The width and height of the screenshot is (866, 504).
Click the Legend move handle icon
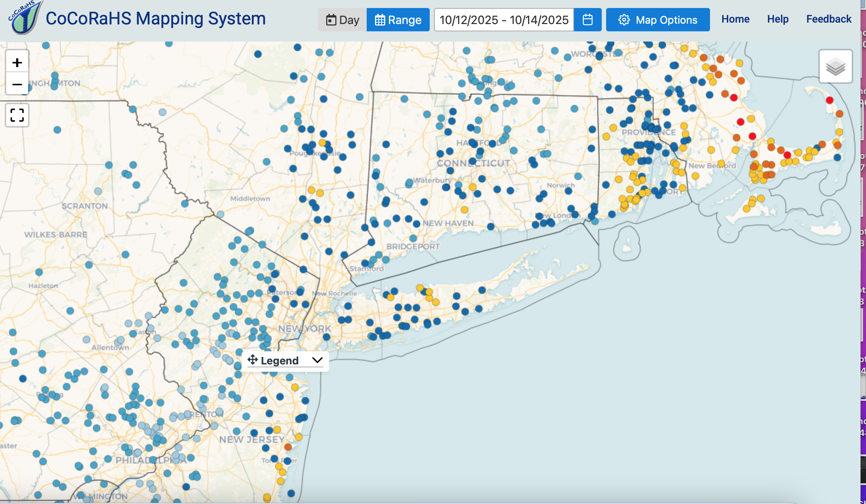pos(253,360)
